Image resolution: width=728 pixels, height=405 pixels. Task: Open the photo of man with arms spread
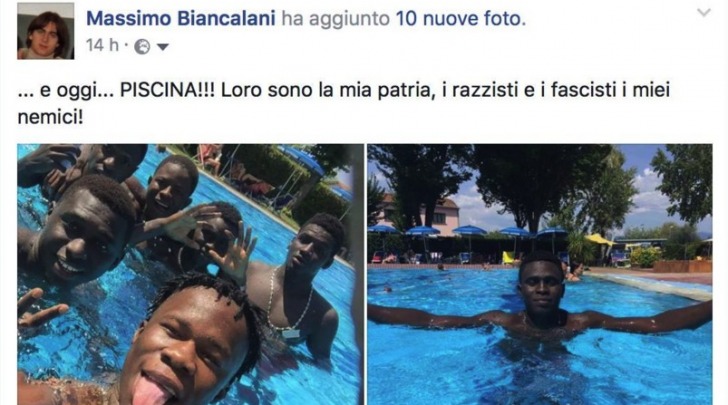click(x=540, y=274)
